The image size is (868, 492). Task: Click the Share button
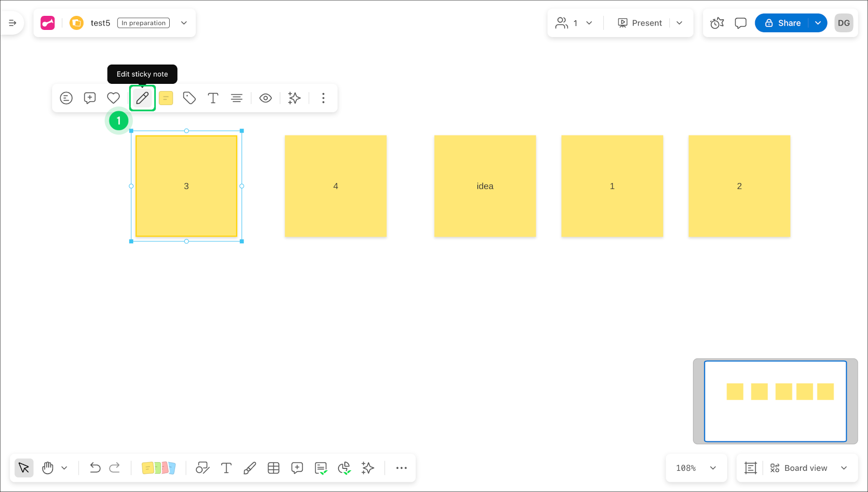783,23
